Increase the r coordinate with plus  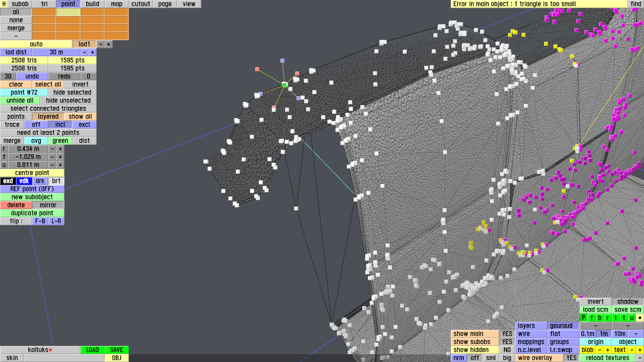60,149
